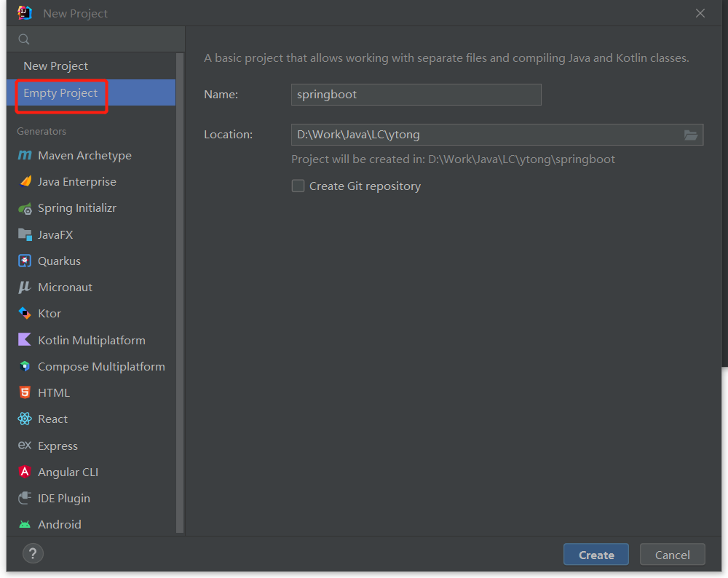Pick the Java Enterprise generator label

click(77, 181)
